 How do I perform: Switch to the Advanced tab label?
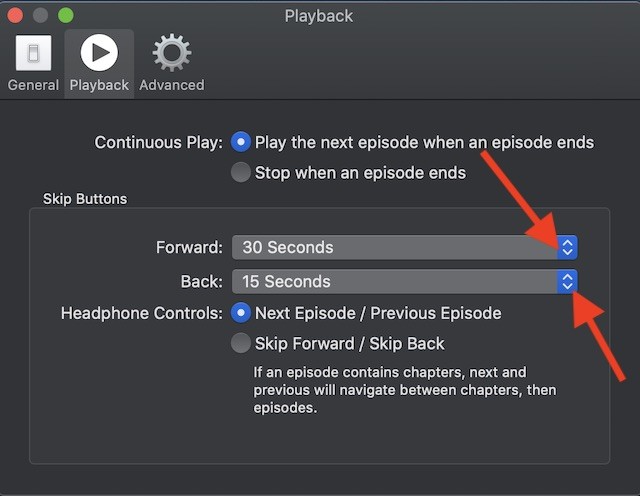click(x=172, y=85)
